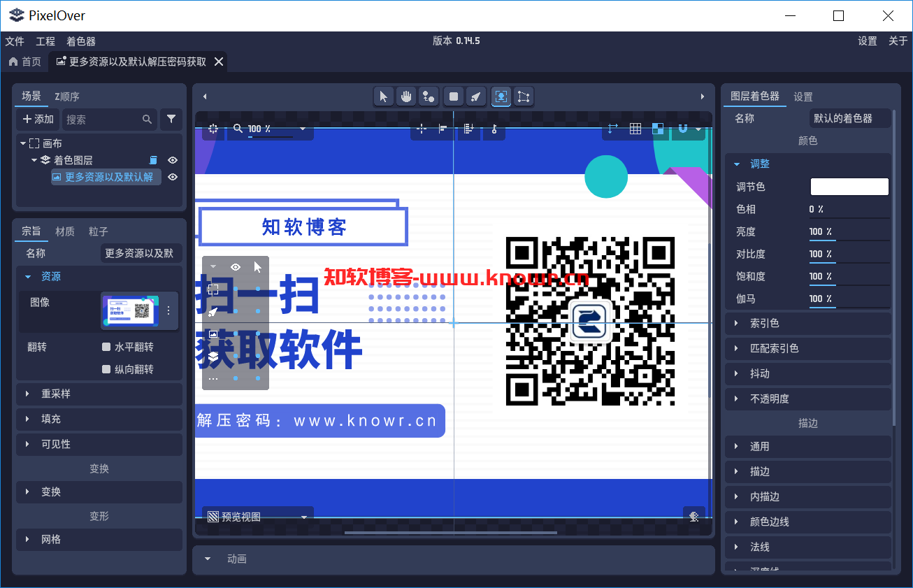Click the canvas dashed-frame icon in floating palette
This screenshot has height=588, width=913.
click(214, 289)
